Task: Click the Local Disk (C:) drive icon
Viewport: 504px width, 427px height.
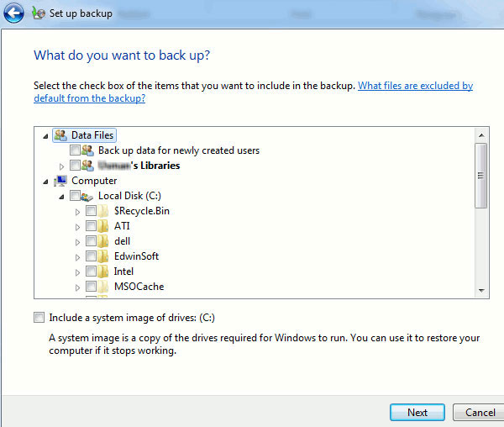Action: point(87,196)
